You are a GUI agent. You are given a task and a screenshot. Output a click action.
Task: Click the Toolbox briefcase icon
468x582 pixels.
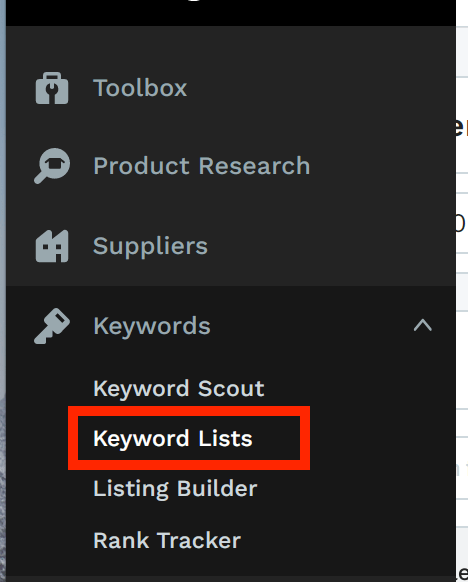(52, 88)
